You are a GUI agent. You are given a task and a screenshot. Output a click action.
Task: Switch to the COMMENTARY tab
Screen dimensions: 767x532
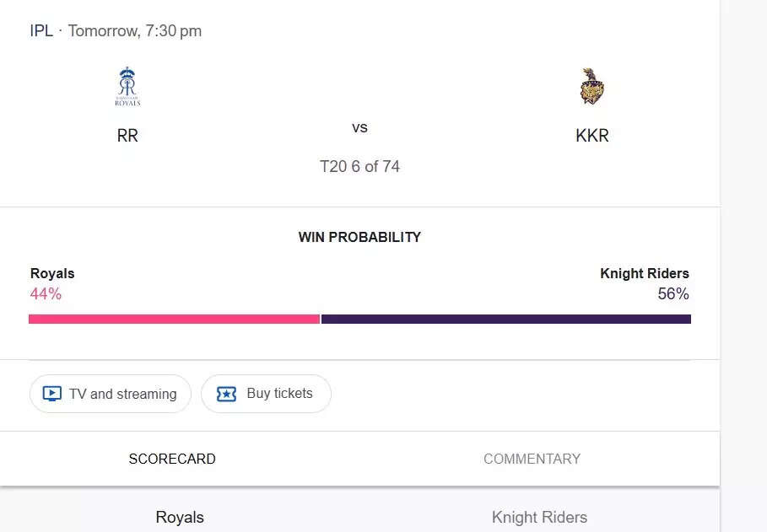click(532, 459)
